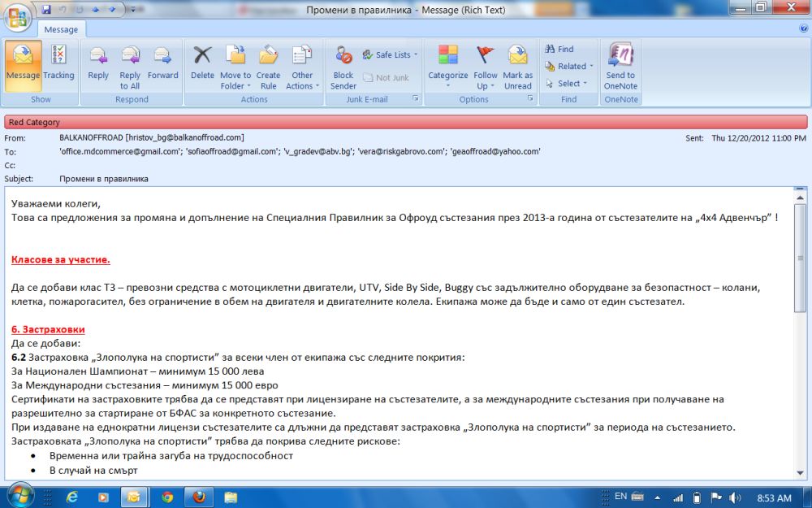Screen dimensions: 812x508
Task: Click the Red Category bar
Action: pos(405,122)
